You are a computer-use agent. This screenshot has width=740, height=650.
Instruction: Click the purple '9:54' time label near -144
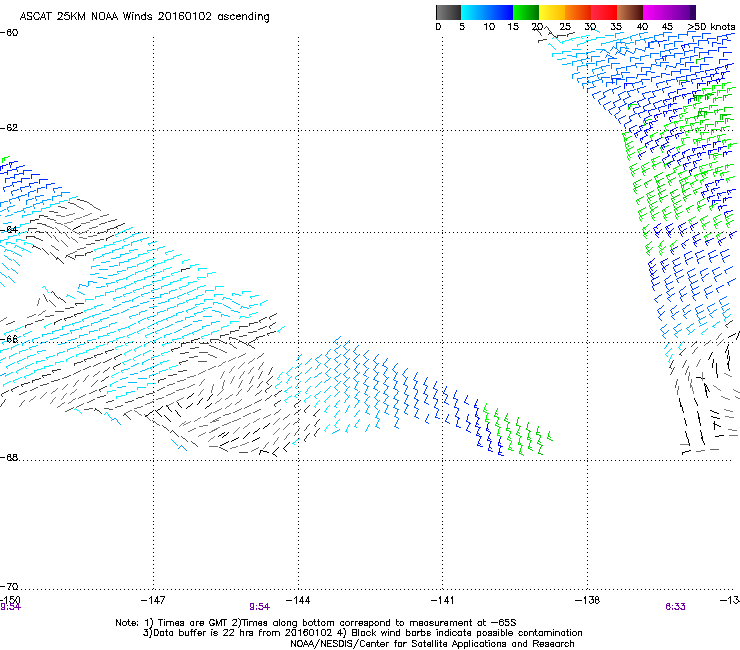point(260,607)
